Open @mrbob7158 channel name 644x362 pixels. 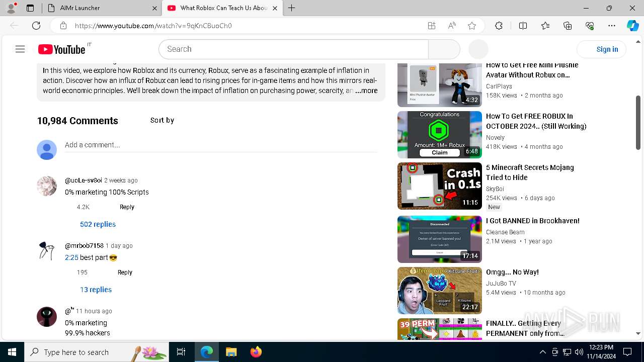(x=84, y=246)
